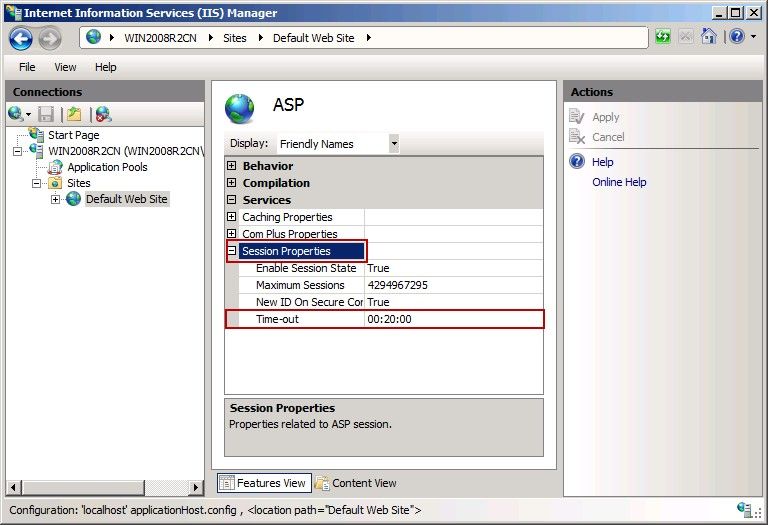Click the Apply action icon
Screen dimensions: 768x525
[x=577, y=117]
